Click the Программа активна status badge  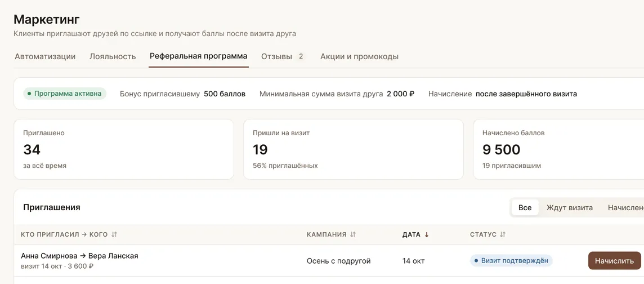[65, 94]
